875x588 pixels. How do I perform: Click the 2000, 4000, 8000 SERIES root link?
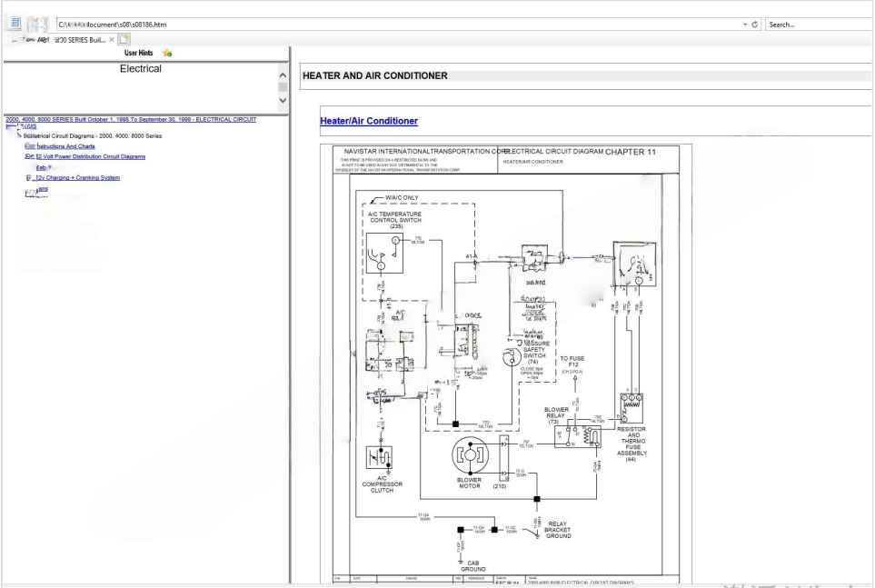[130, 118]
